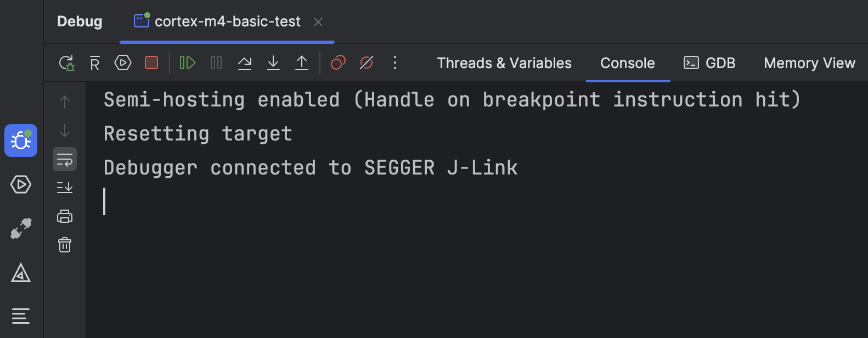Close the cortex-m4-basic-test debug tab

318,21
